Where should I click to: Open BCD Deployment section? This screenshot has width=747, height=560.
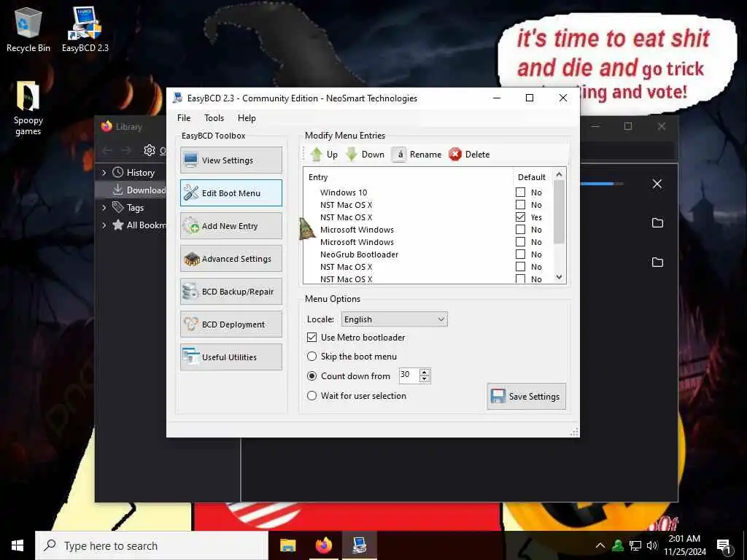coord(231,324)
